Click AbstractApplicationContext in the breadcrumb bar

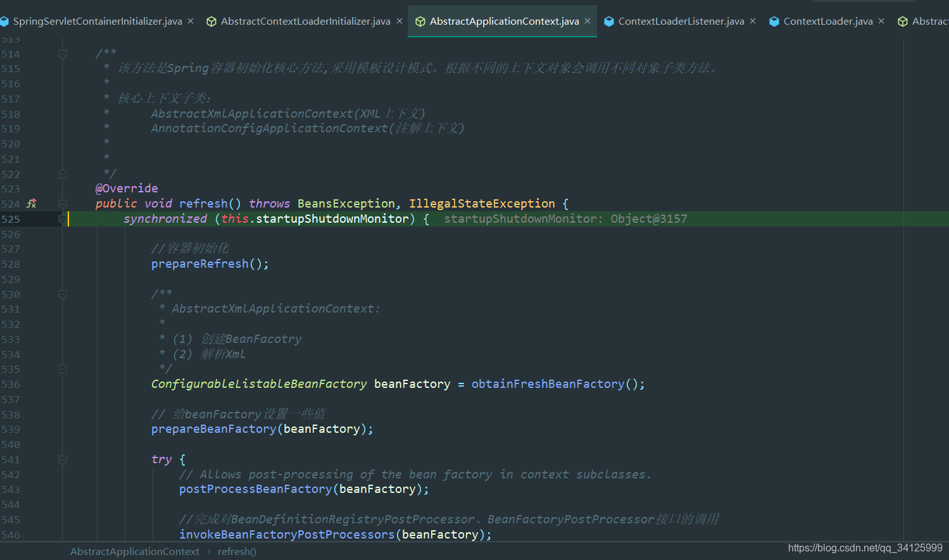(135, 552)
